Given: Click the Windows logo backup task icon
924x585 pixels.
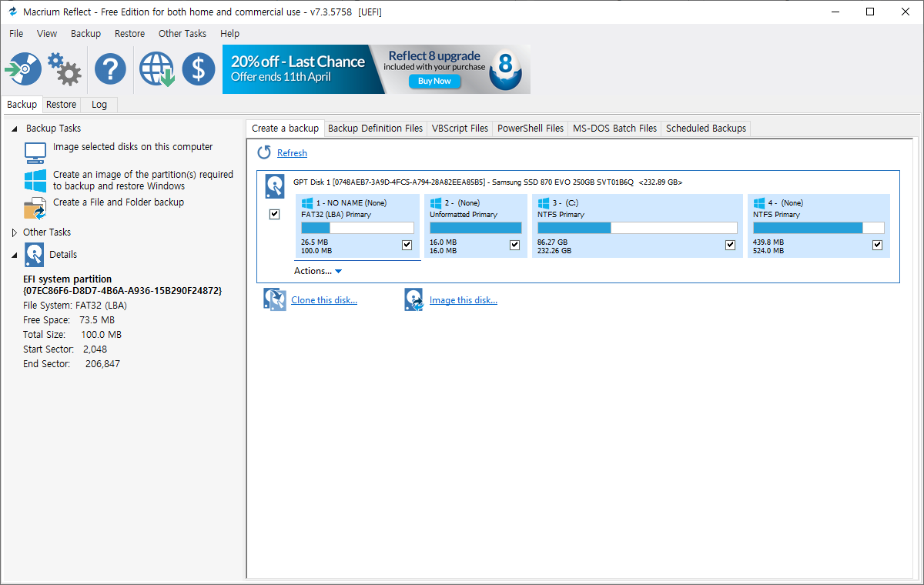Looking at the screenshot, I should tap(35, 181).
